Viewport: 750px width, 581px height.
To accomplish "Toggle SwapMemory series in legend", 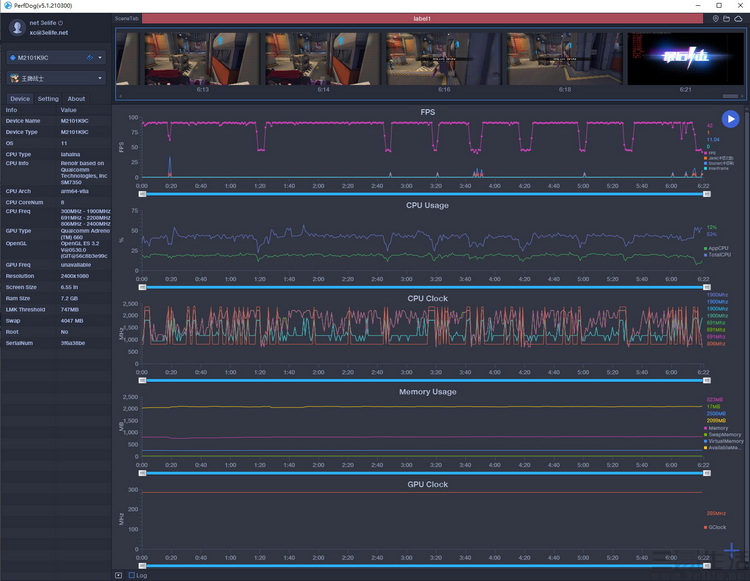I will click(723, 435).
